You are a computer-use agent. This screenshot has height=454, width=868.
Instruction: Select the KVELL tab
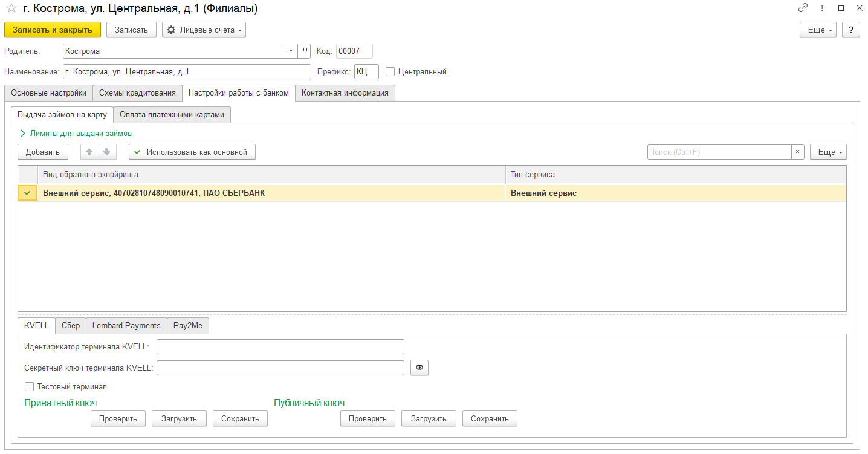coord(36,325)
